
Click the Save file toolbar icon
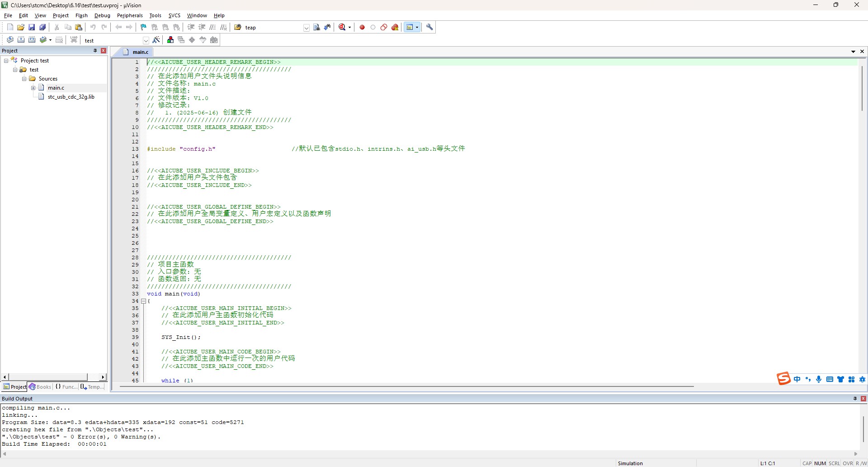pyautogui.click(x=32, y=28)
